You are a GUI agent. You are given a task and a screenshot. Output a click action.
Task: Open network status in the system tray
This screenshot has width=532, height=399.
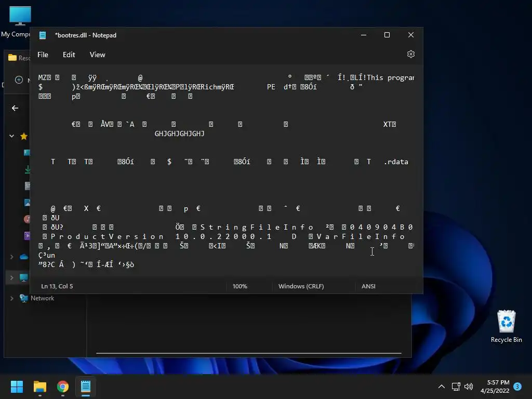(x=456, y=387)
